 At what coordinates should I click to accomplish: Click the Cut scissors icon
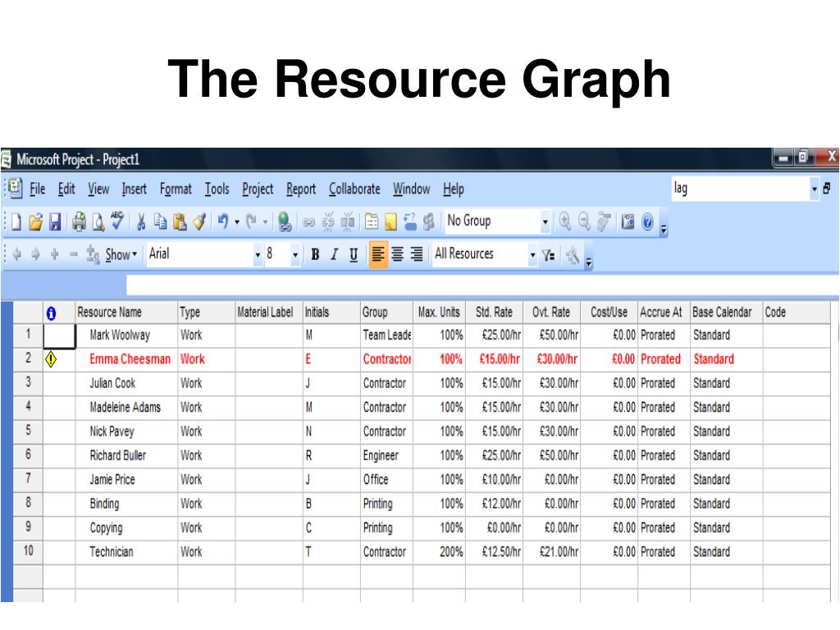141,221
